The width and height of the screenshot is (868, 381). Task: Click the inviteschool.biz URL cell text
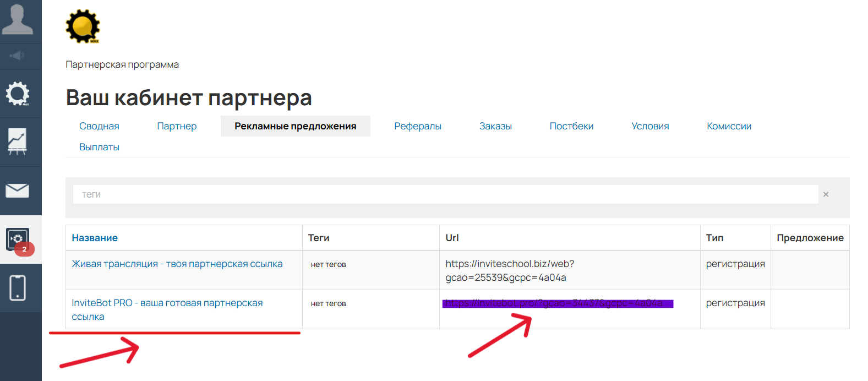pyautogui.click(x=510, y=270)
